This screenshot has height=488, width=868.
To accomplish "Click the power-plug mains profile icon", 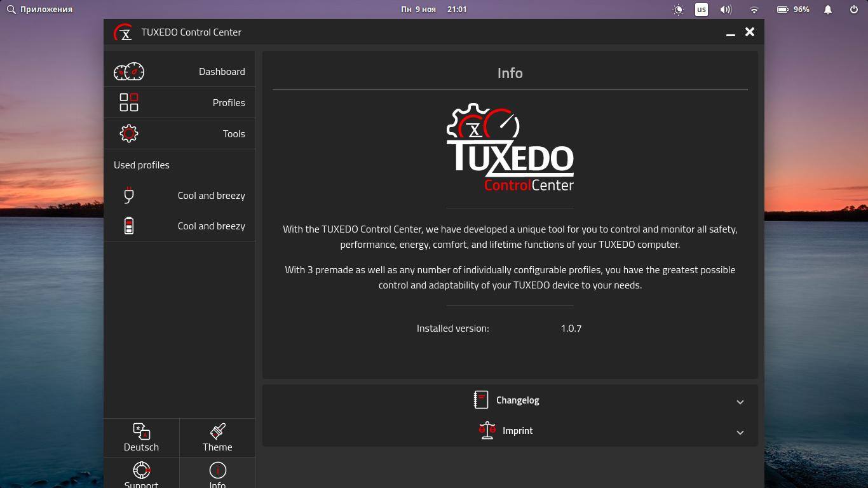I will click(x=129, y=195).
